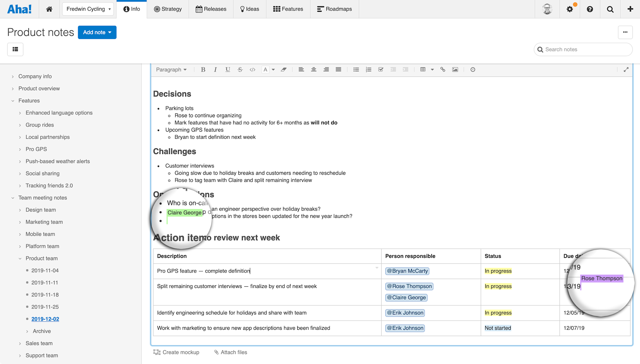
Task: Open the Ideas section
Action: point(250,9)
